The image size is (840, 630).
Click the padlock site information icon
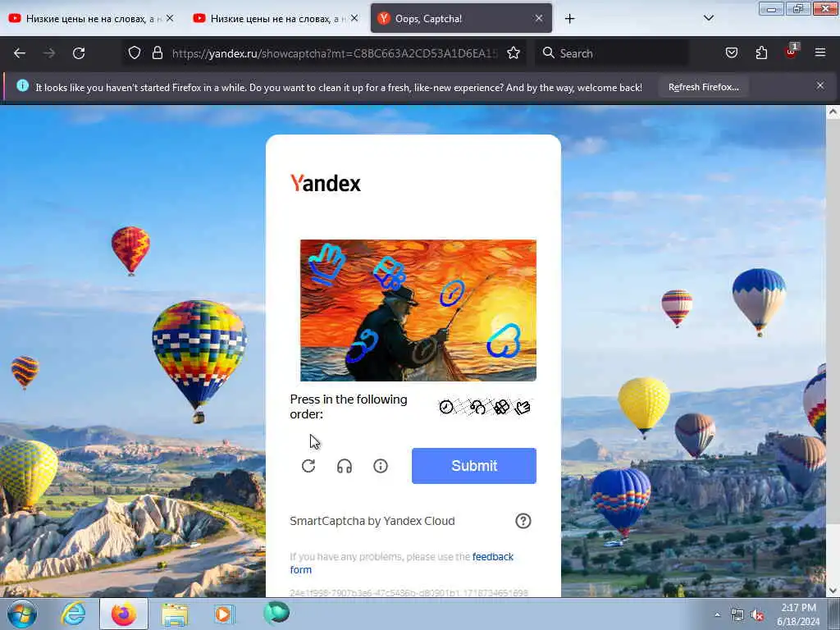(157, 52)
